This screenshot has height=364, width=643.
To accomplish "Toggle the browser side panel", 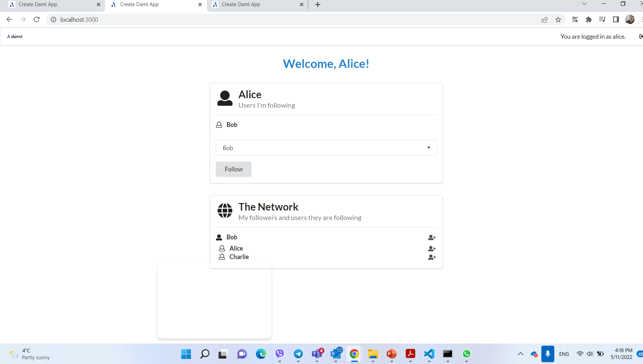I will pyautogui.click(x=616, y=20).
